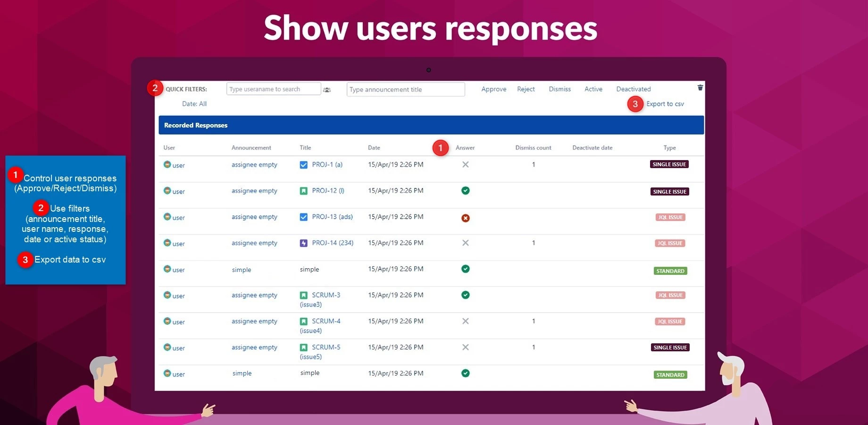Open the PROJ-14 (234) issue link
The width and height of the screenshot is (868, 425).
tap(333, 243)
